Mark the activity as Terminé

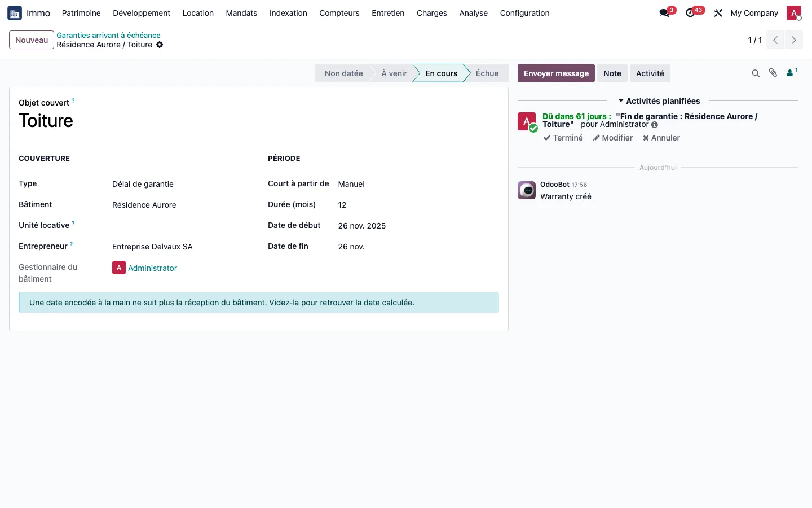coord(563,138)
